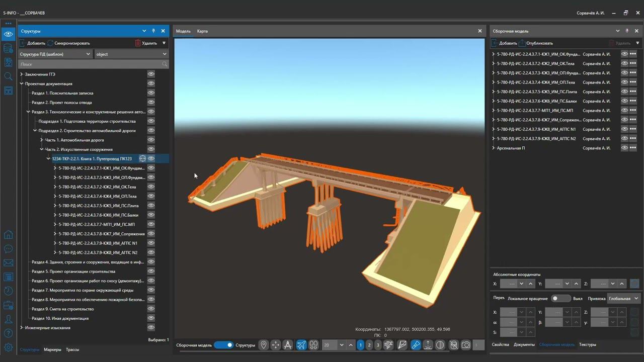Open the eye view panel in left sidebar
This screenshot has width=644, height=362.
pyautogui.click(x=8, y=34)
